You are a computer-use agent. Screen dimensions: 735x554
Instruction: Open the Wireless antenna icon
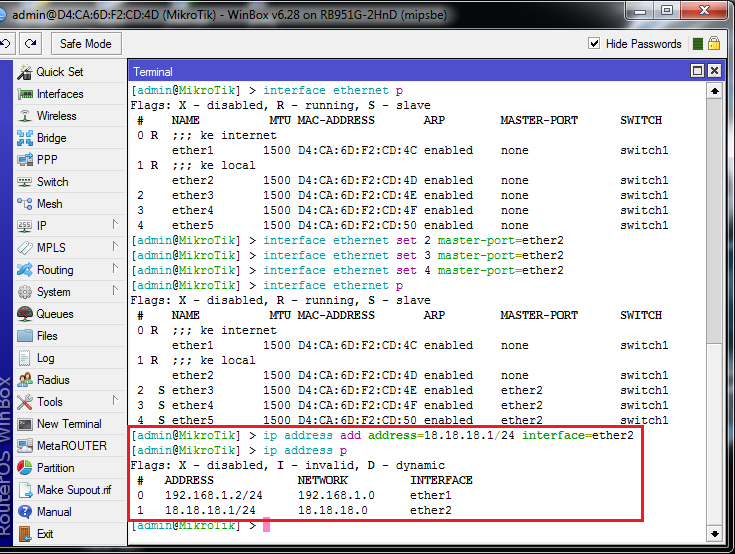pyautogui.click(x=25, y=116)
